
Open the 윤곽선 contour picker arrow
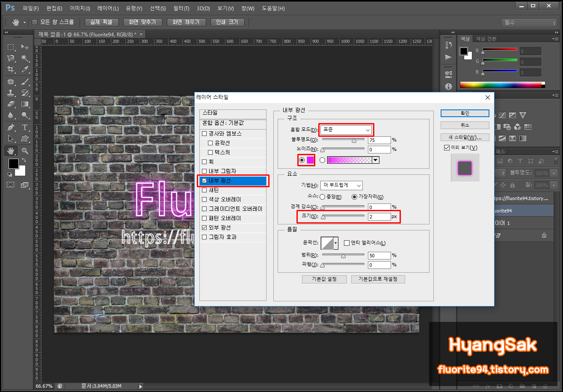coord(336,243)
